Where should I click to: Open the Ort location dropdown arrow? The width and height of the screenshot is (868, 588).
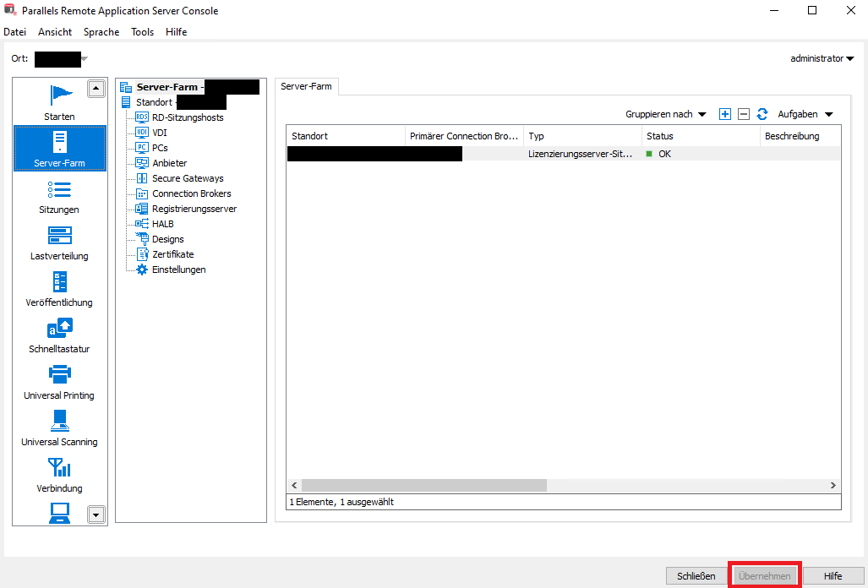coord(85,58)
